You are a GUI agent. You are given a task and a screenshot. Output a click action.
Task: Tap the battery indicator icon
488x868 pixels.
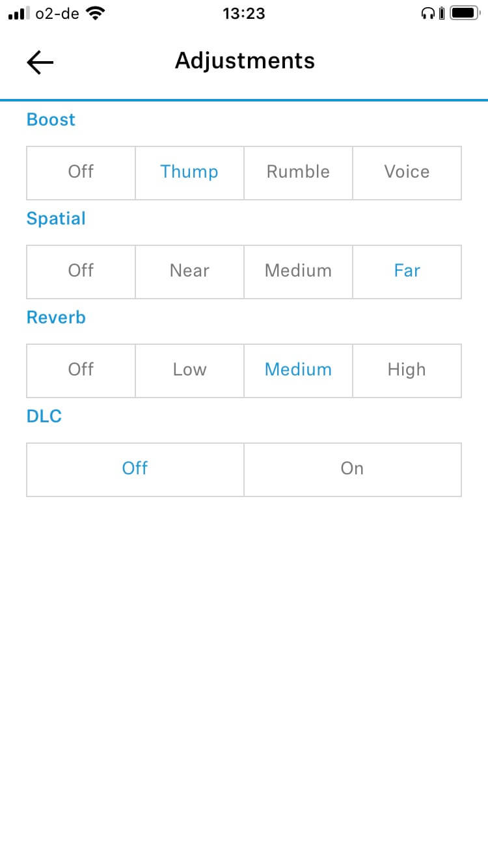click(x=465, y=13)
